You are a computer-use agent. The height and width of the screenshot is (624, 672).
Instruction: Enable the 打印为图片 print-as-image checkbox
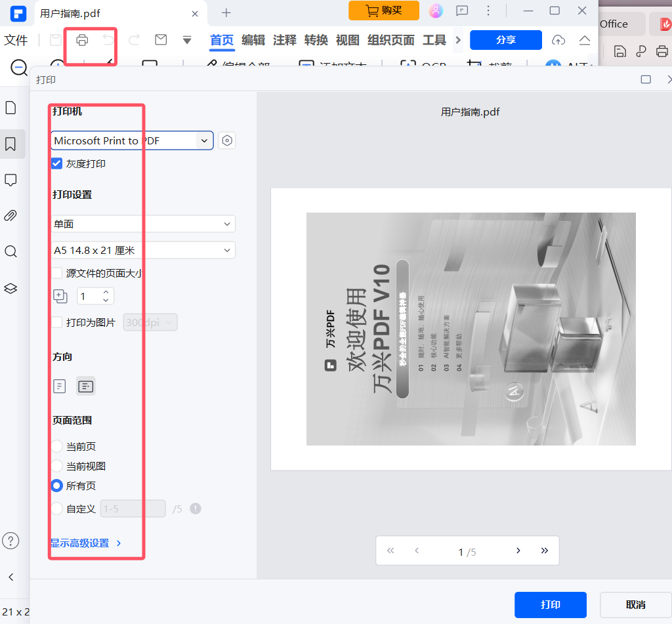(x=56, y=322)
